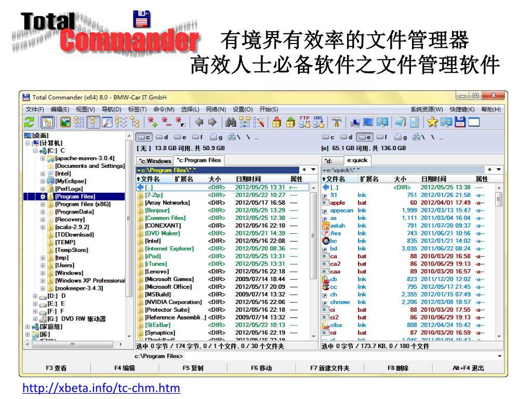
Task: Select the [Program Files] tree item
Action: 75,197
